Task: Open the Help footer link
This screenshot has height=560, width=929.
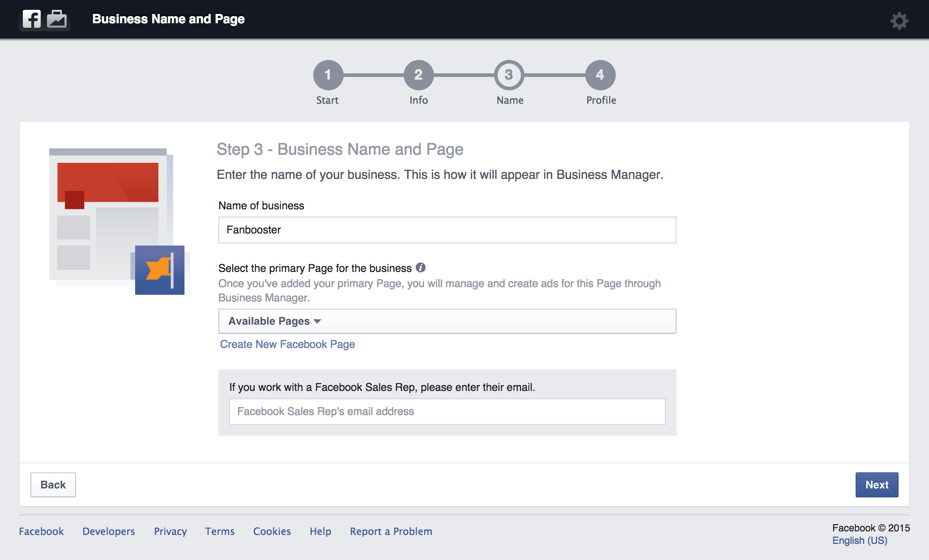Action: 320,531
